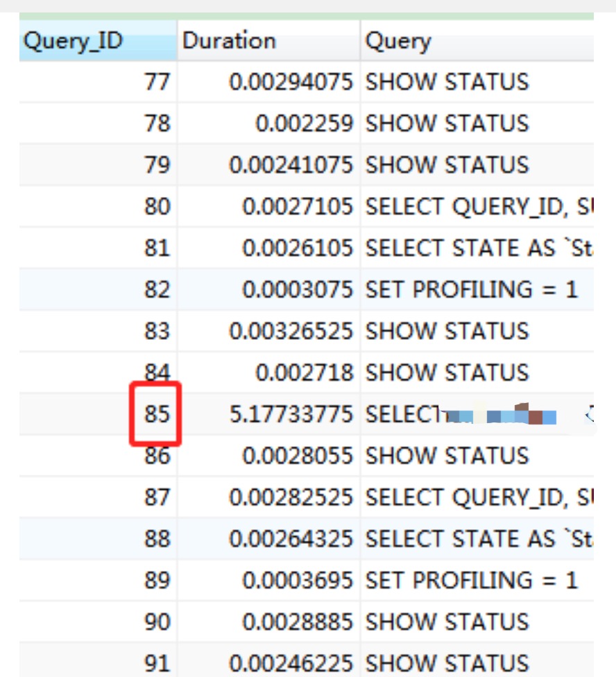The image size is (616, 677).
Task: Click duration value 0.00294075
Action: point(291,82)
